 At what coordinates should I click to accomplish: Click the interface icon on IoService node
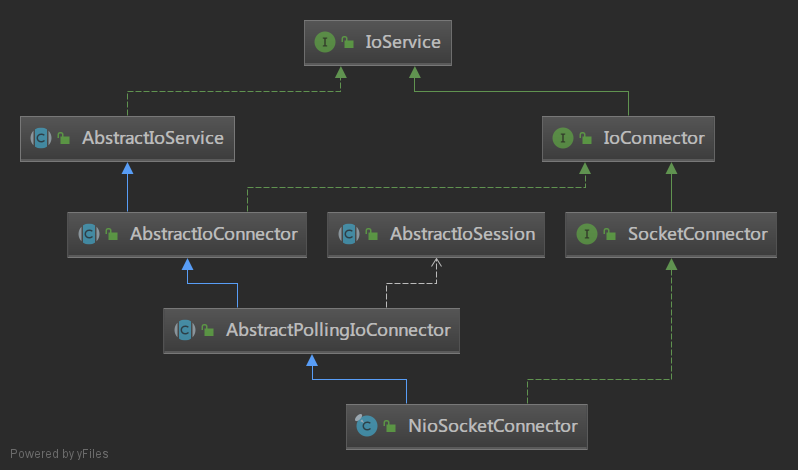[x=324, y=42]
